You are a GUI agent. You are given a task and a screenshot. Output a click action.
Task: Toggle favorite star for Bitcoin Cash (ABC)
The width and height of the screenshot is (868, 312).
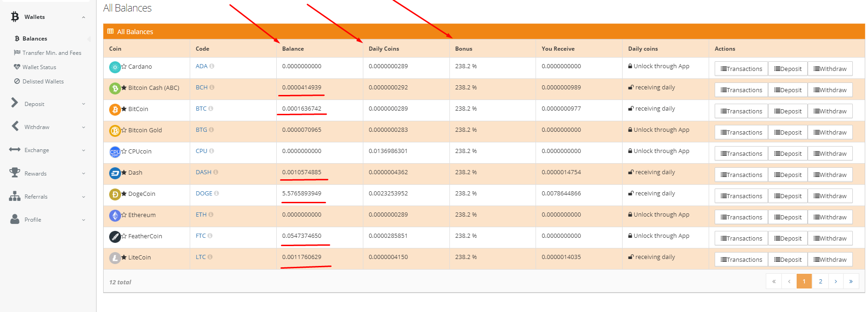point(124,88)
